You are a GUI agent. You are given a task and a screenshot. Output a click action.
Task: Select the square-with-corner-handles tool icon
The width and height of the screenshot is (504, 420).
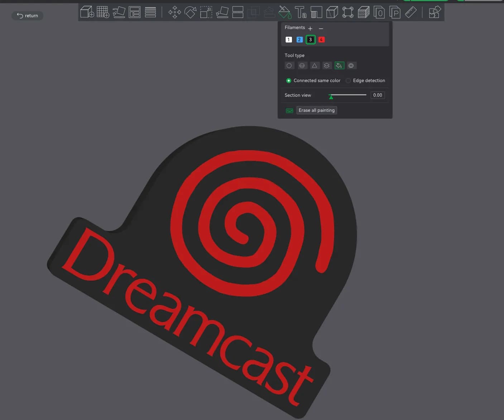coord(348,12)
